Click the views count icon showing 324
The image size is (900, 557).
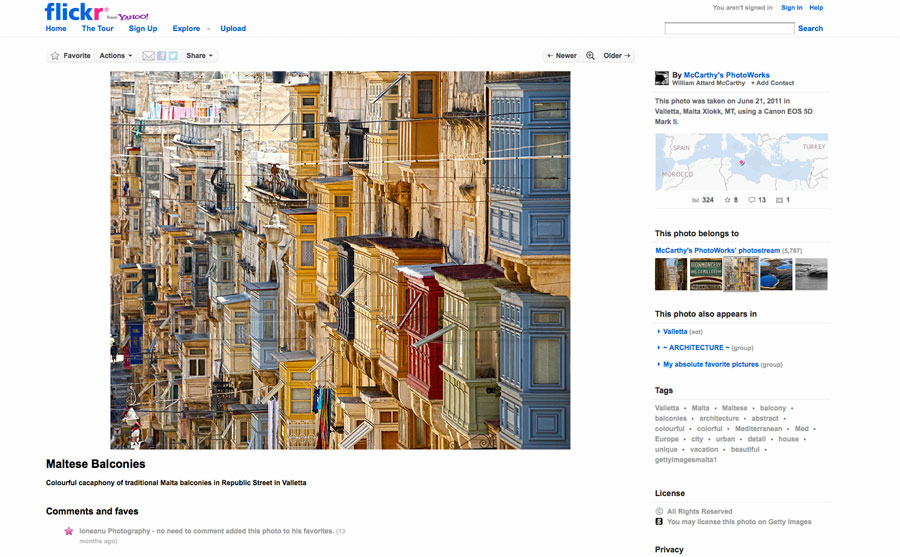pos(696,200)
